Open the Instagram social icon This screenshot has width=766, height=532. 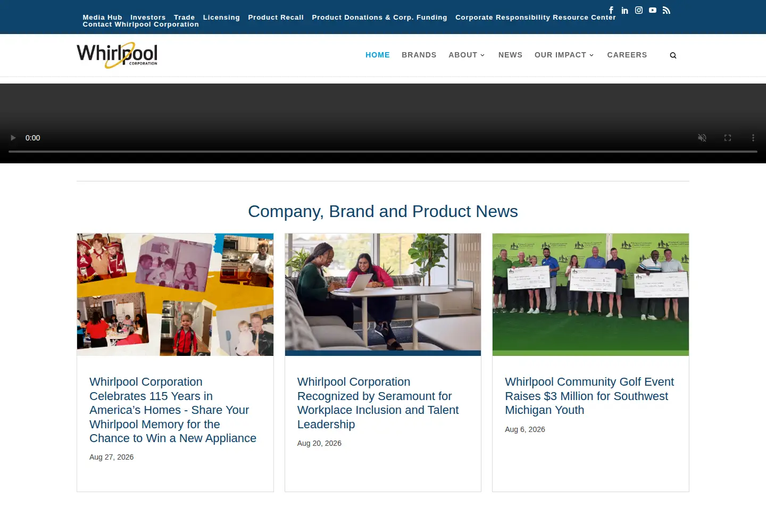[x=639, y=10]
